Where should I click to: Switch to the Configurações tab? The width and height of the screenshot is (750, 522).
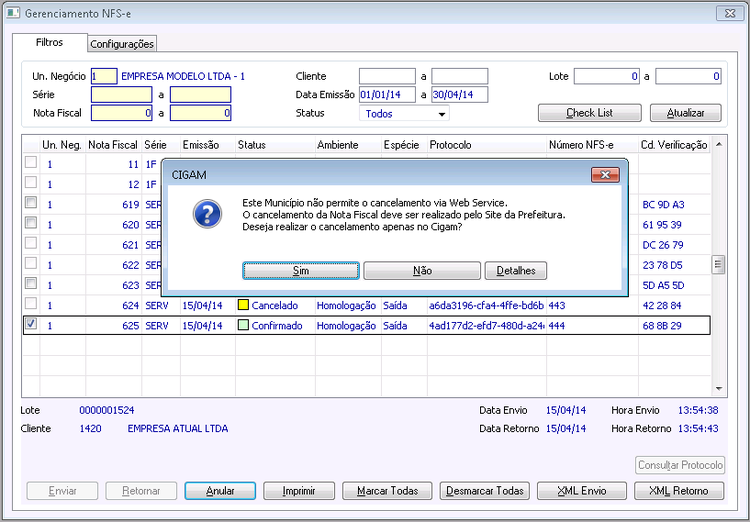[x=122, y=44]
